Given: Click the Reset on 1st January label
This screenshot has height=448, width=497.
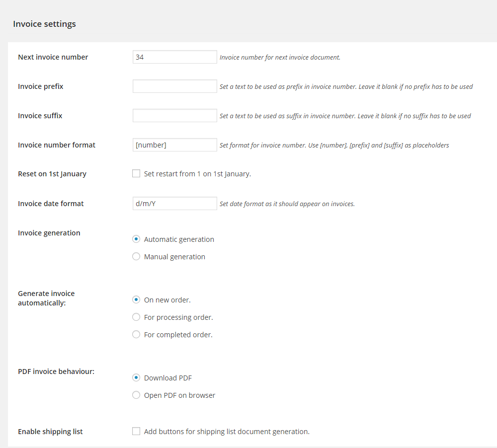Looking at the screenshot, I should tap(52, 174).
